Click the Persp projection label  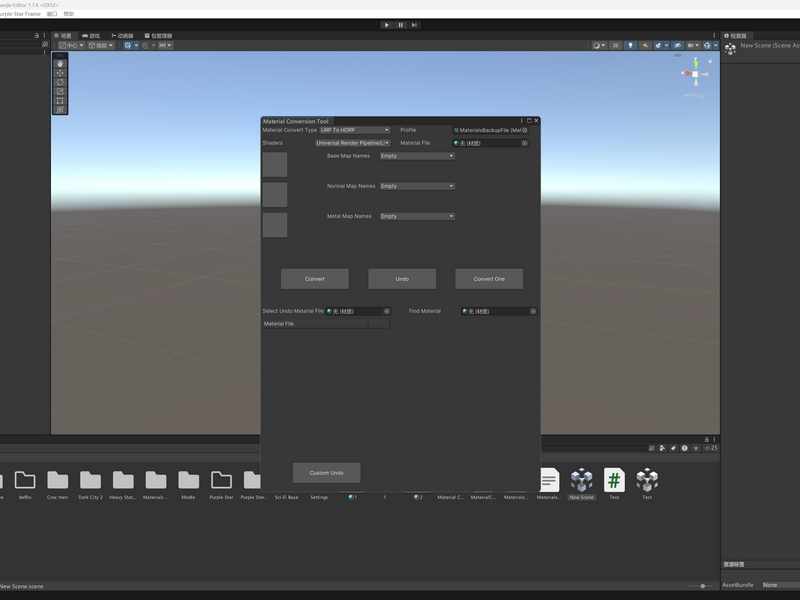[x=694, y=95]
